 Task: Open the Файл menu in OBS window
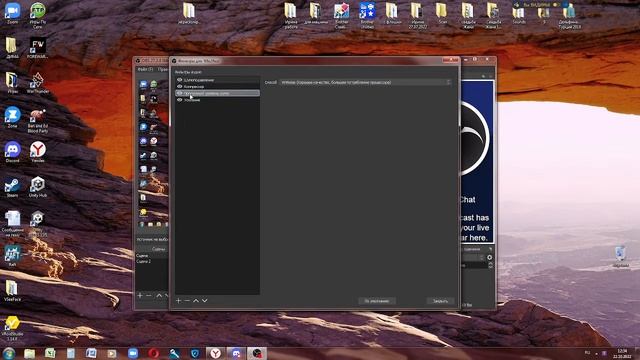pyautogui.click(x=145, y=69)
